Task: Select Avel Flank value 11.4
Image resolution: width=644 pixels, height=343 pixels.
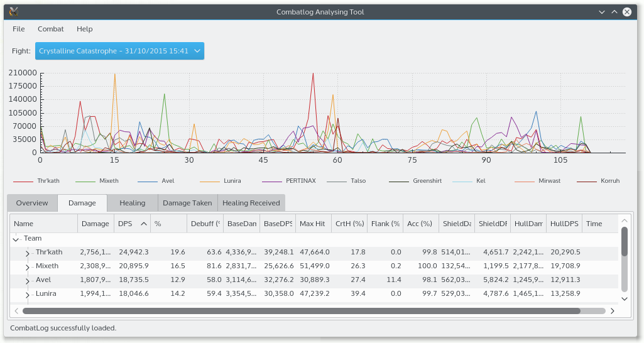Action: click(x=394, y=280)
